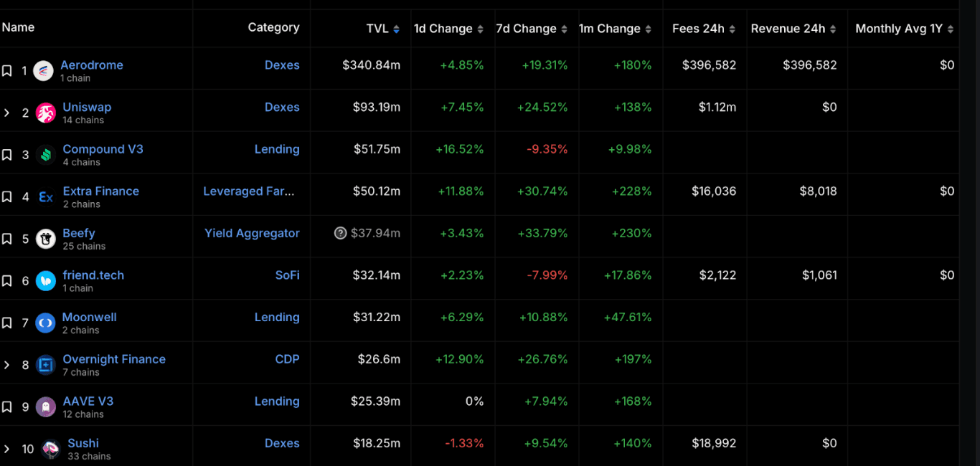Image resolution: width=980 pixels, height=466 pixels.
Task: Click the AAVE V3 ghost logo
Action: click(x=46, y=407)
